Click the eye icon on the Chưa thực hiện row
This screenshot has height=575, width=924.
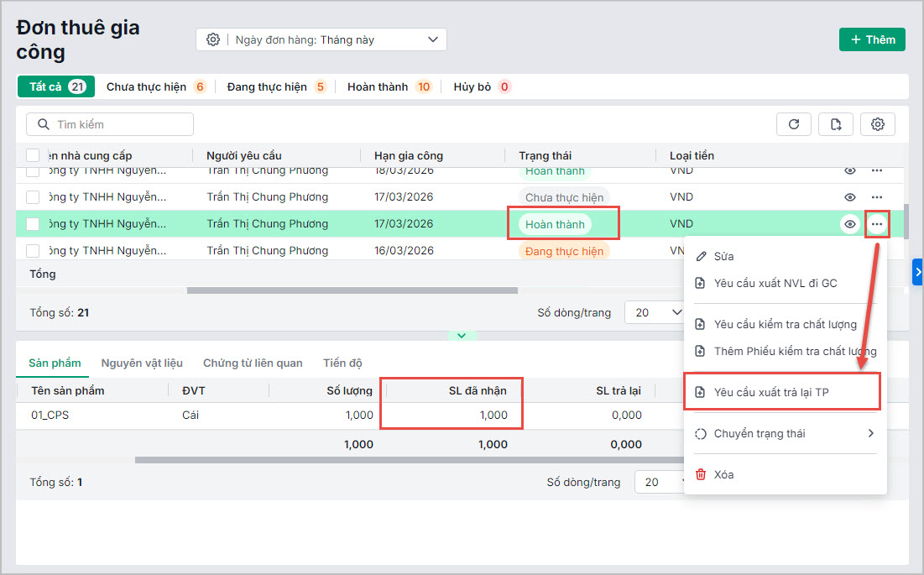coord(850,197)
